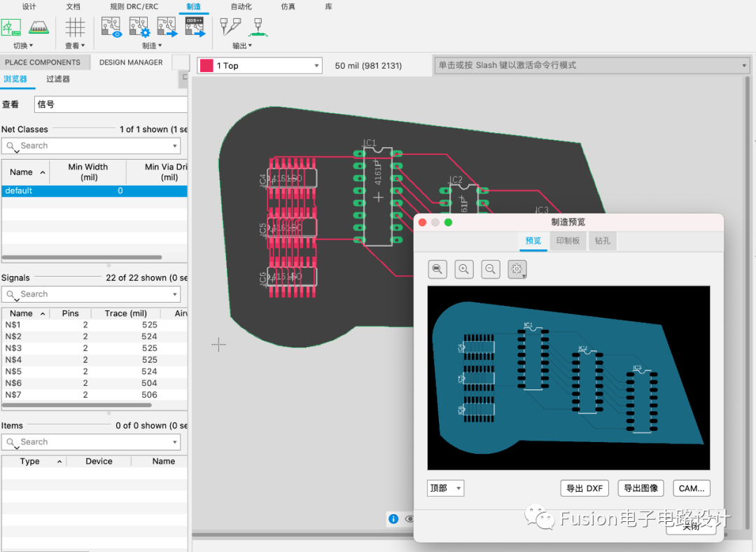Select signal row N$7
Screen dimensions: 756x552
click(94, 394)
